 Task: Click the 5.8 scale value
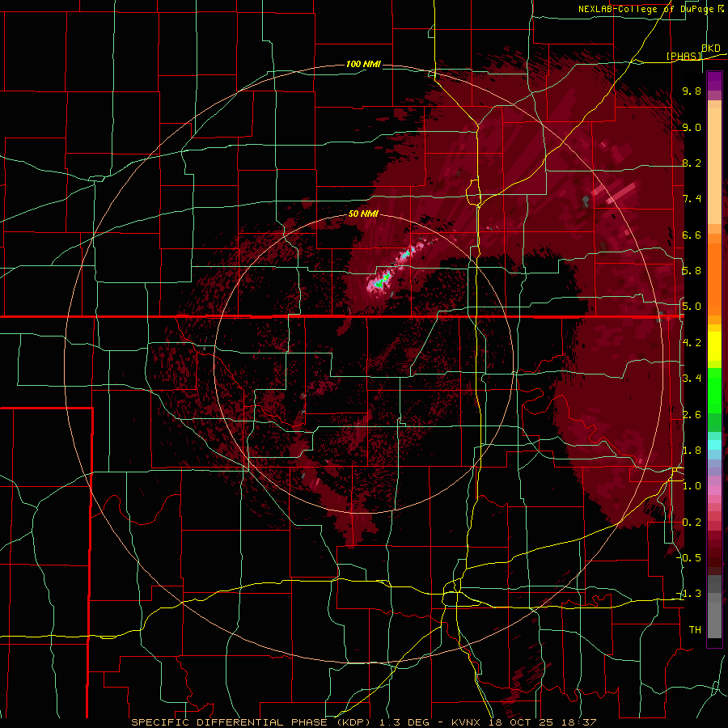[x=692, y=271]
